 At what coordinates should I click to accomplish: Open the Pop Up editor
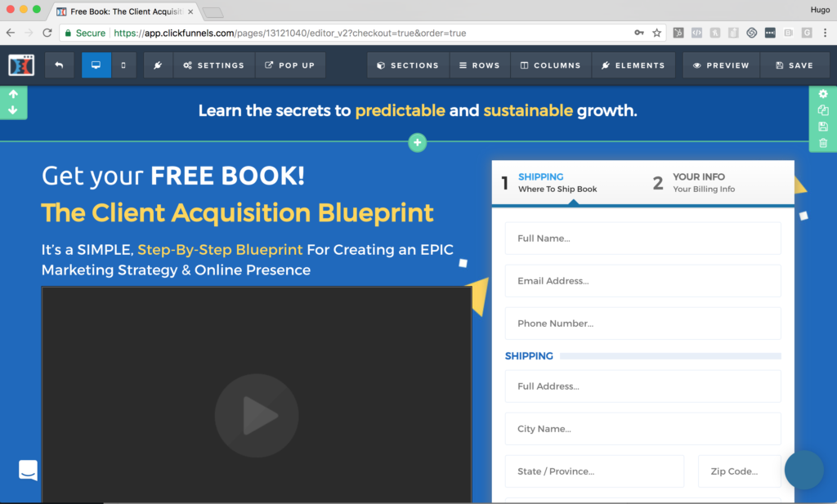(290, 65)
